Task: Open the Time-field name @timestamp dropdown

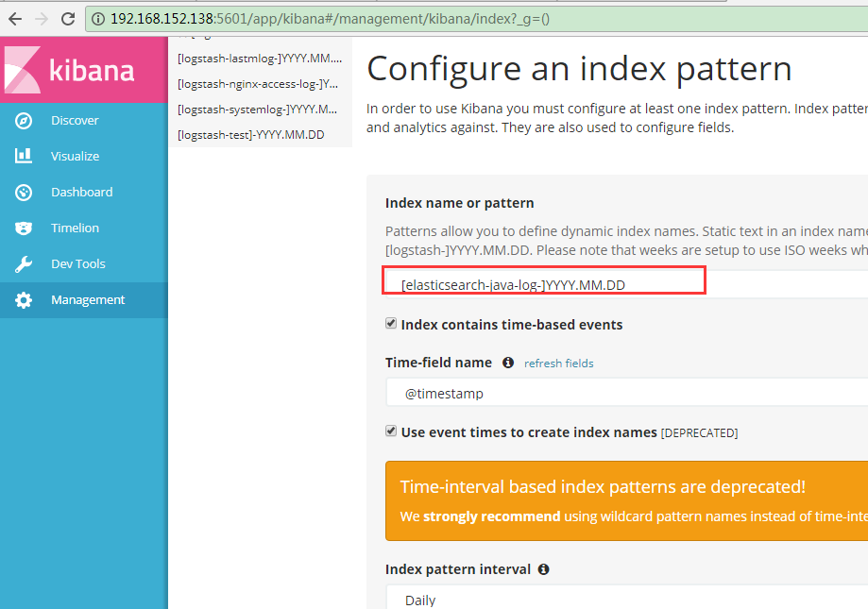Action: click(x=626, y=394)
